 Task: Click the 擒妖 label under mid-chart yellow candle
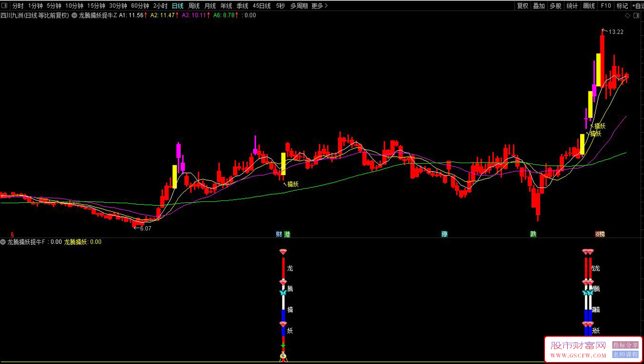point(293,184)
